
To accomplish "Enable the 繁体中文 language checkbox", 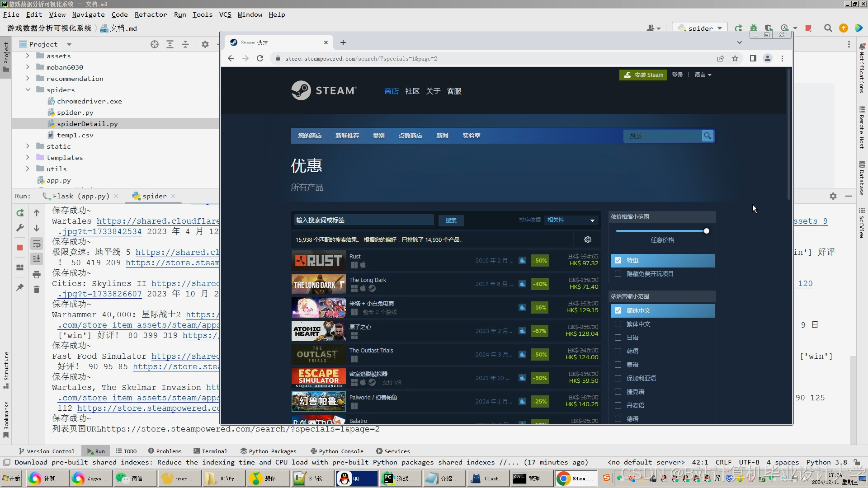I will tap(618, 324).
